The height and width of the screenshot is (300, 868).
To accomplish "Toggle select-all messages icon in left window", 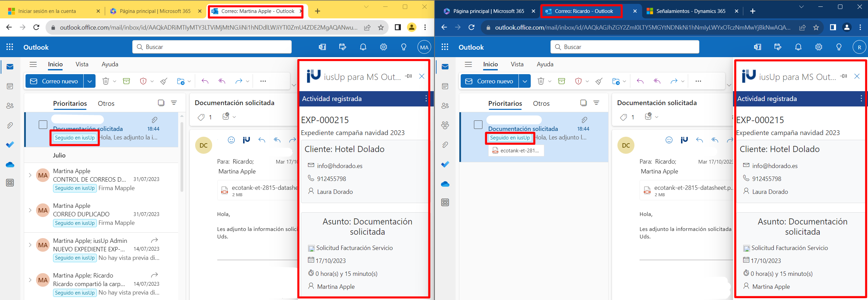I will point(161,103).
